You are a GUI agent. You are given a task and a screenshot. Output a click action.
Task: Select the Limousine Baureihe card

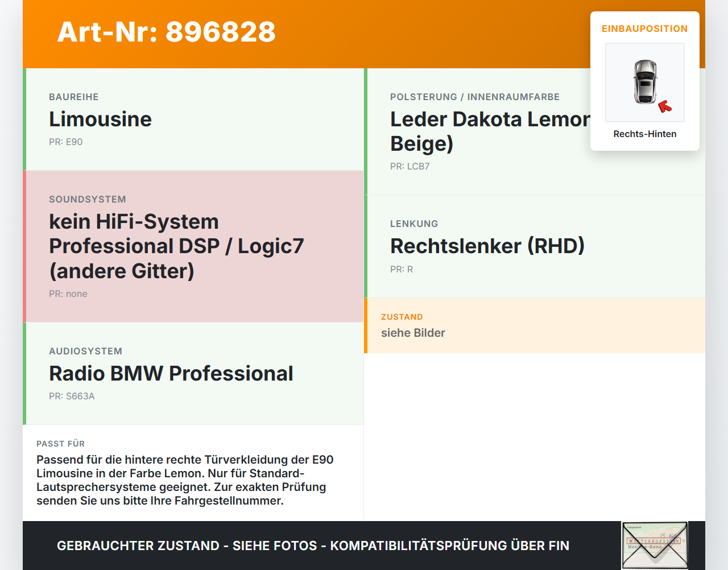193,119
